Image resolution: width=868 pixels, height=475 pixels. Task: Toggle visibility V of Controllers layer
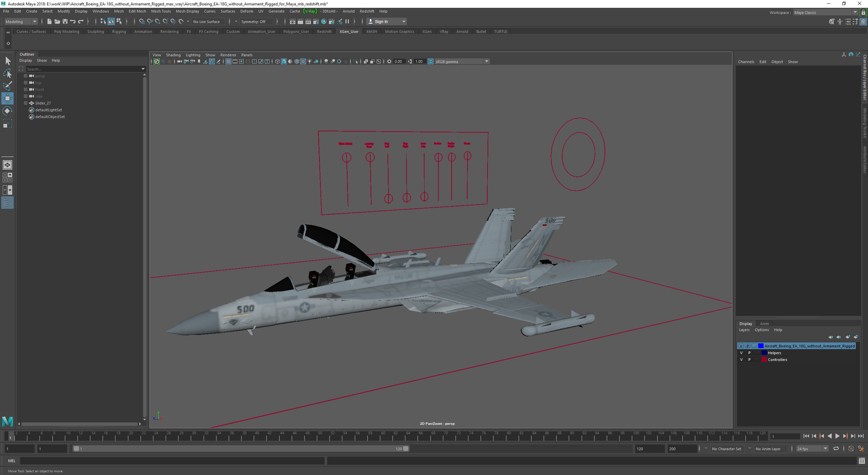coord(741,360)
